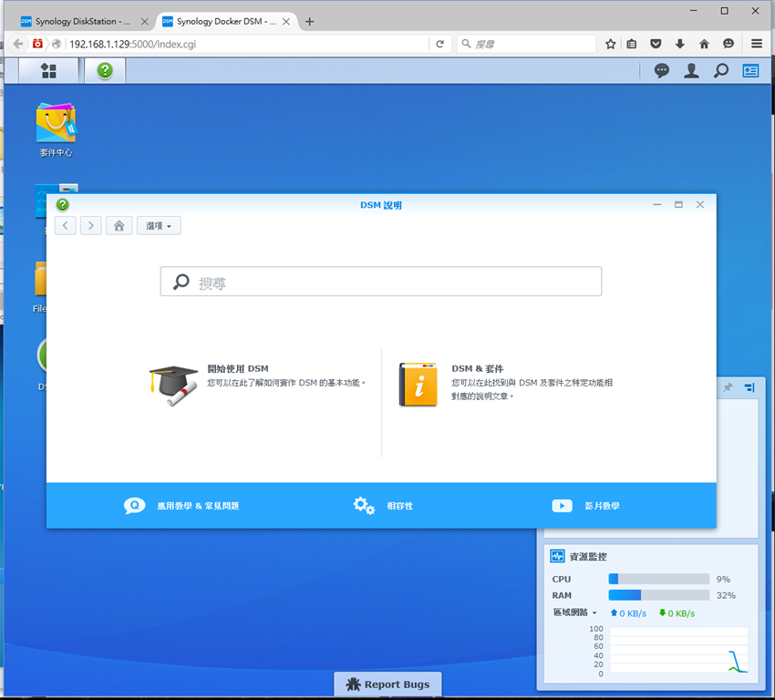Open the DSM desktop search magnifier

point(720,71)
